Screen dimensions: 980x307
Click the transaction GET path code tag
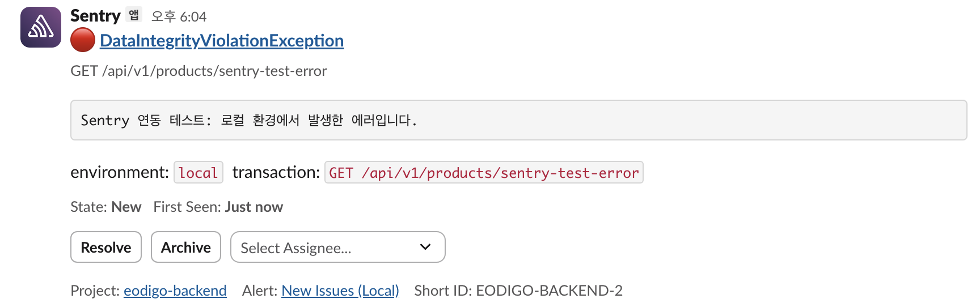point(484,173)
